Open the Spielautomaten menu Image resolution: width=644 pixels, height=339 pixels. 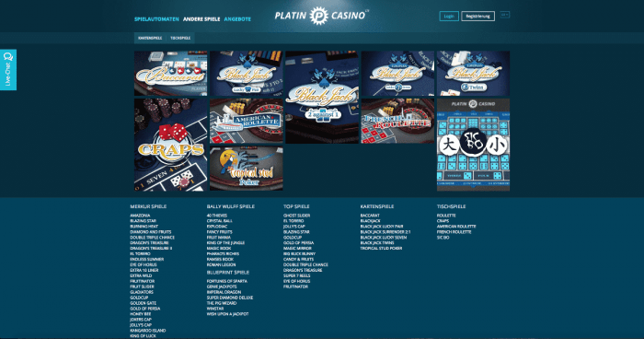pos(156,19)
